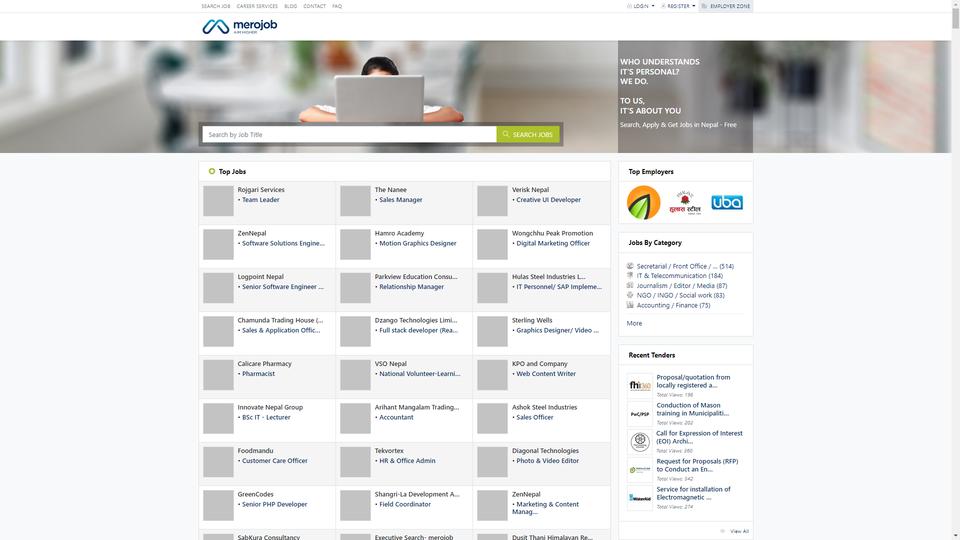The height and width of the screenshot is (540, 960).
Task: Open the Web Content Writer job
Action: (x=546, y=373)
